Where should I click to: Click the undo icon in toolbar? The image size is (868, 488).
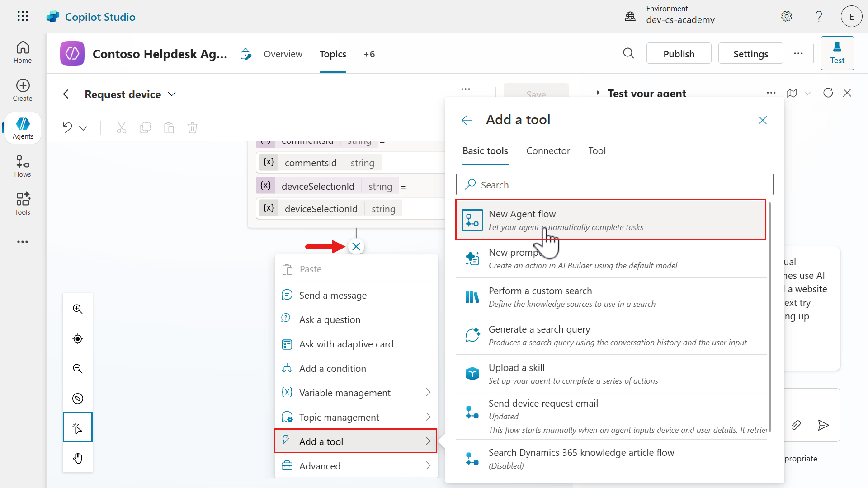click(68, 128)
